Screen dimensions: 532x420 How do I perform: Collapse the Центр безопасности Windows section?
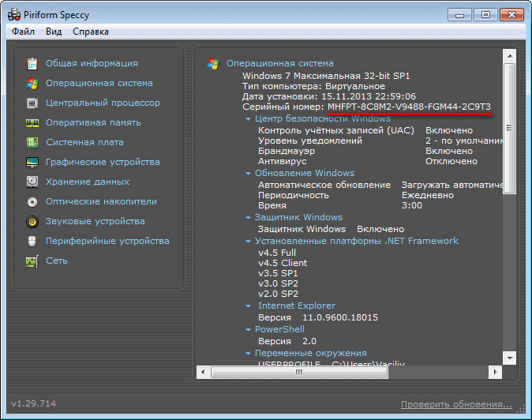click(x=249, y=118)
